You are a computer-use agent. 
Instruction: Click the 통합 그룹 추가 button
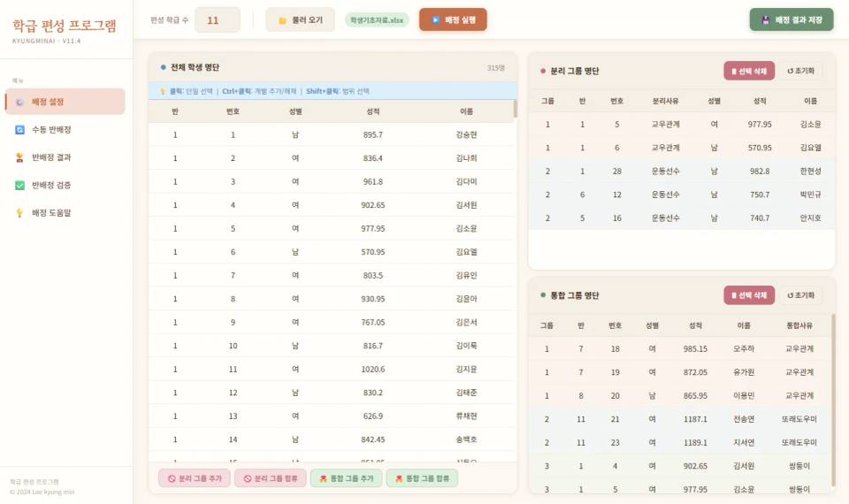(346, 478)
